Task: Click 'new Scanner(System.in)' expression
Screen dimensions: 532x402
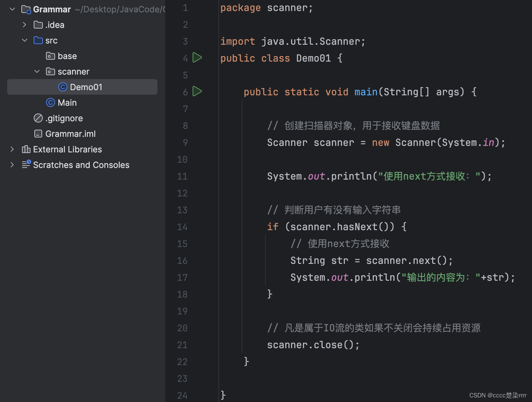Action: pos(436,142)
